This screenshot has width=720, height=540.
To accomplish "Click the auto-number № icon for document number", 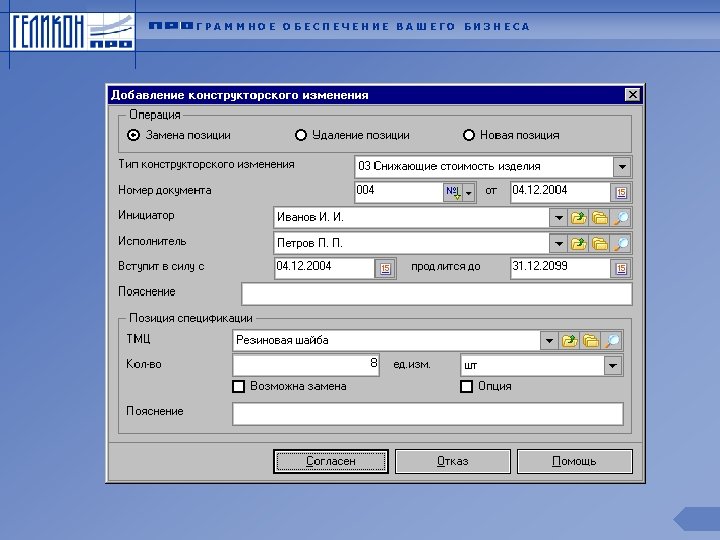I will tap(452, 192).
